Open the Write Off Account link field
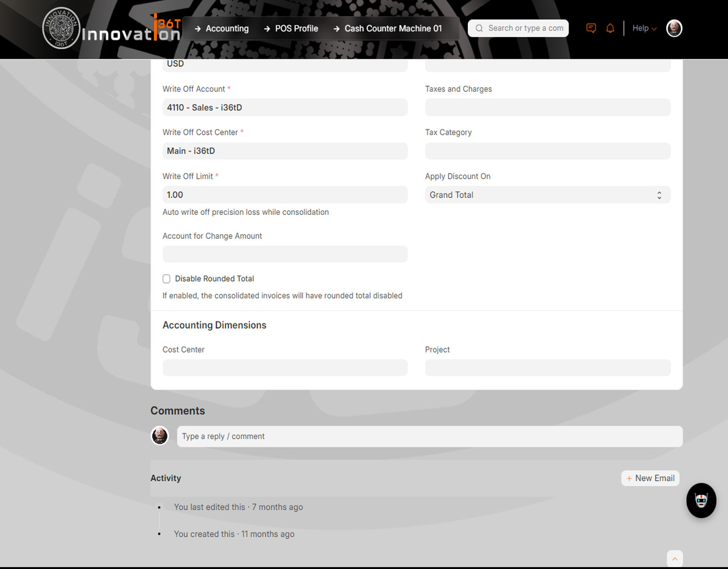The image size is (728, 569). tap(285, 108)
